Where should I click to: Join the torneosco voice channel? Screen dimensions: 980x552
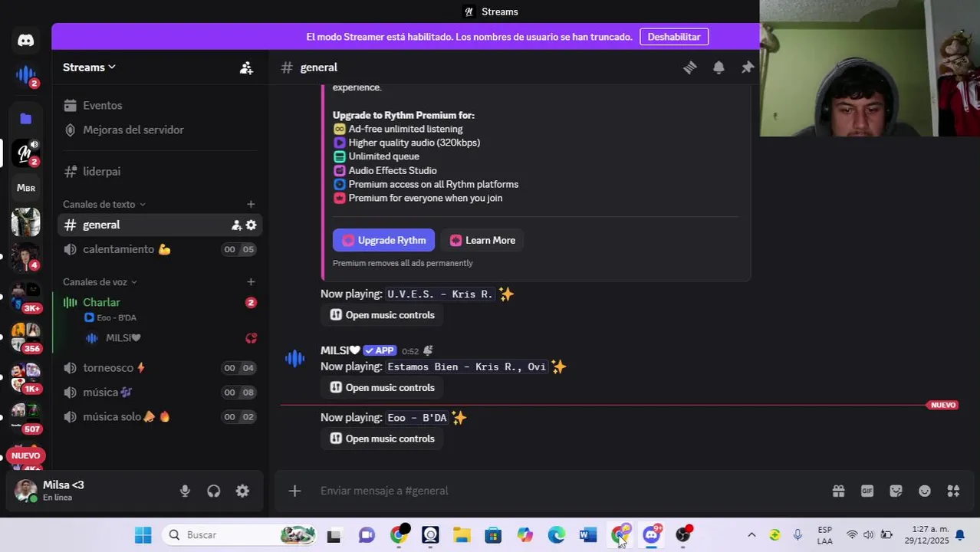coord(159,368)
